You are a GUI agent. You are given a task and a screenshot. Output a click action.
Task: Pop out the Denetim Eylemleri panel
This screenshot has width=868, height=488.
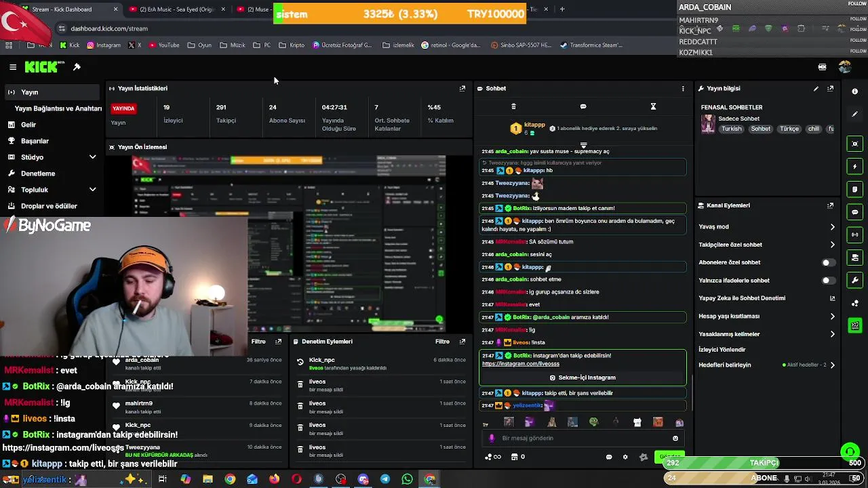tap(462, 342)
